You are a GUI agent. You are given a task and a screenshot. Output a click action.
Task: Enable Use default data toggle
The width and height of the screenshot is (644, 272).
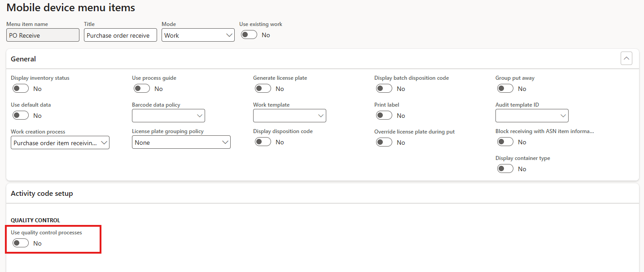[21, 116]
